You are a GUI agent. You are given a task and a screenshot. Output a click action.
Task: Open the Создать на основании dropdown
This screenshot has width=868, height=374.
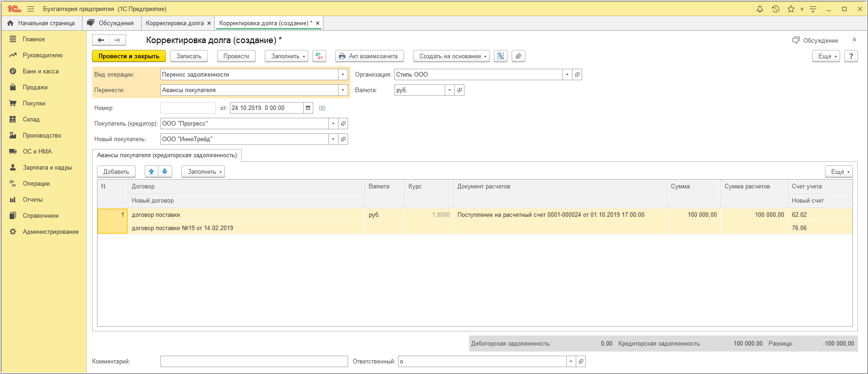coord(451,56)
